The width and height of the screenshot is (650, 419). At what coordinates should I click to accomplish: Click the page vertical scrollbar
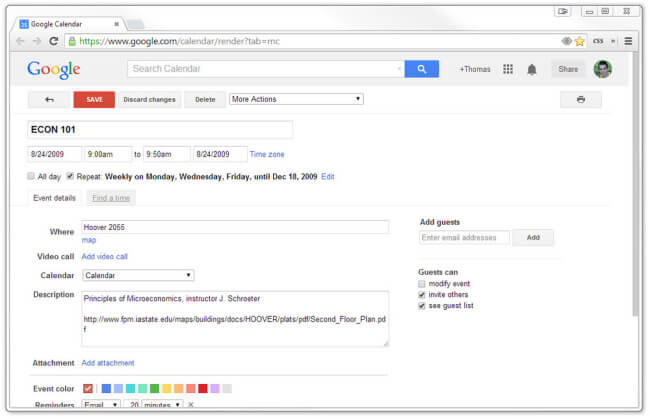click(635, 184)
